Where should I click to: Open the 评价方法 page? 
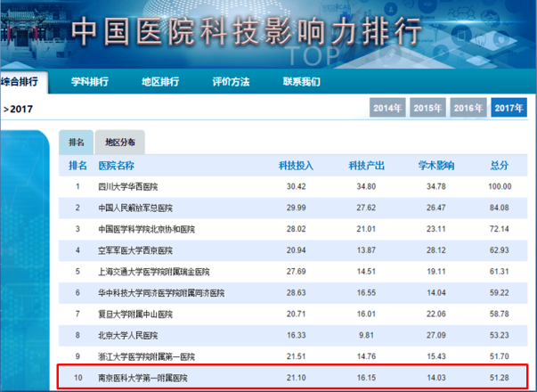pos(231,82)
